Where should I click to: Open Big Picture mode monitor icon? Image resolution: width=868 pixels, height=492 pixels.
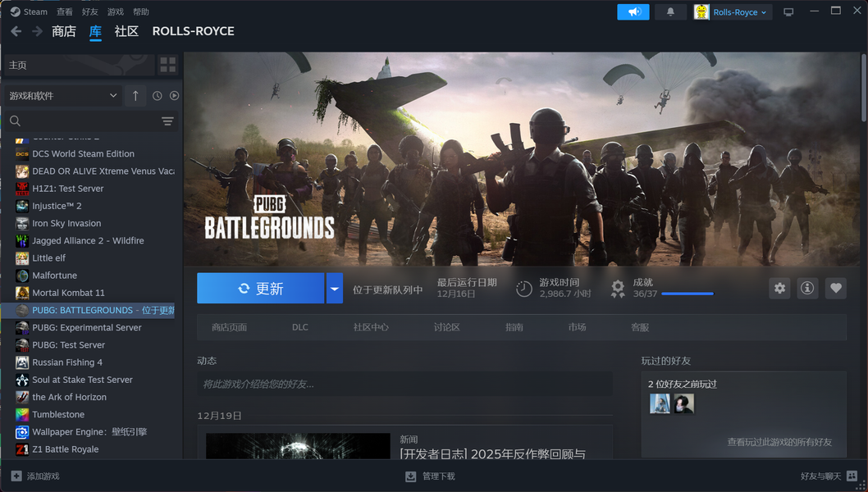tap(788, 12)
